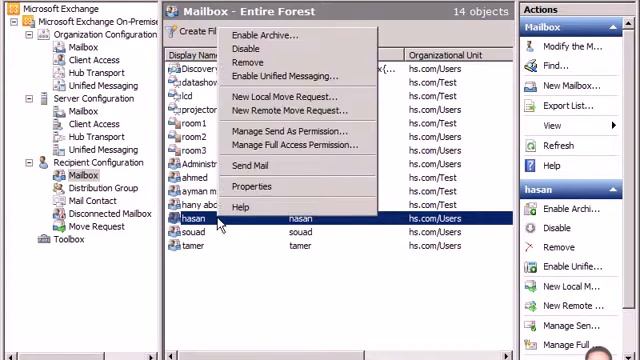Click the Mail Contact icon

pyautogui.click(x=59, y=201)
